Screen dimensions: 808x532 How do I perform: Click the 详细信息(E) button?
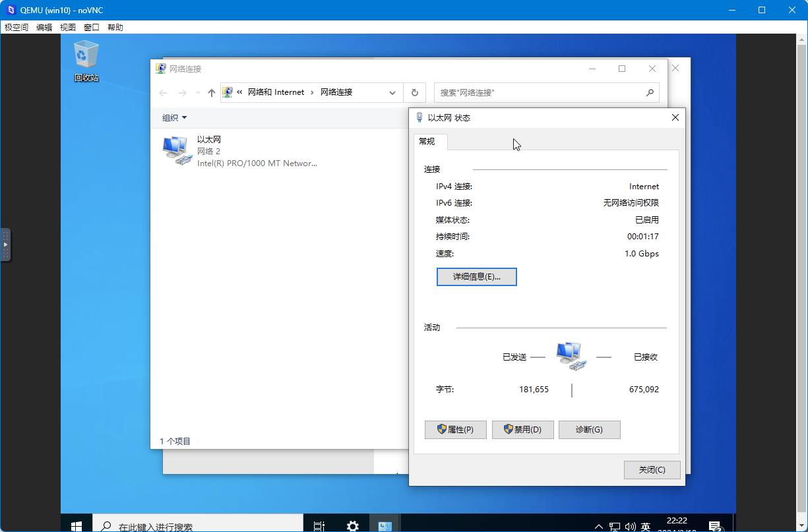click(x=476, y=276)
